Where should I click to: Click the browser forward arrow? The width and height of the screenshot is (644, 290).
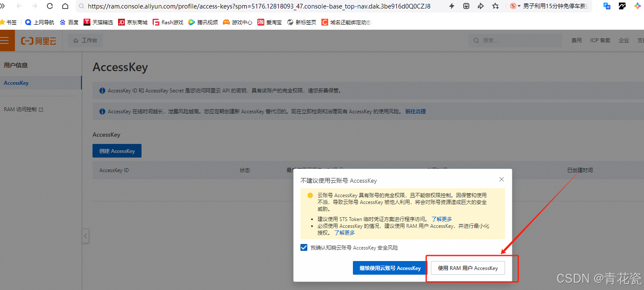tap(35, 6)
